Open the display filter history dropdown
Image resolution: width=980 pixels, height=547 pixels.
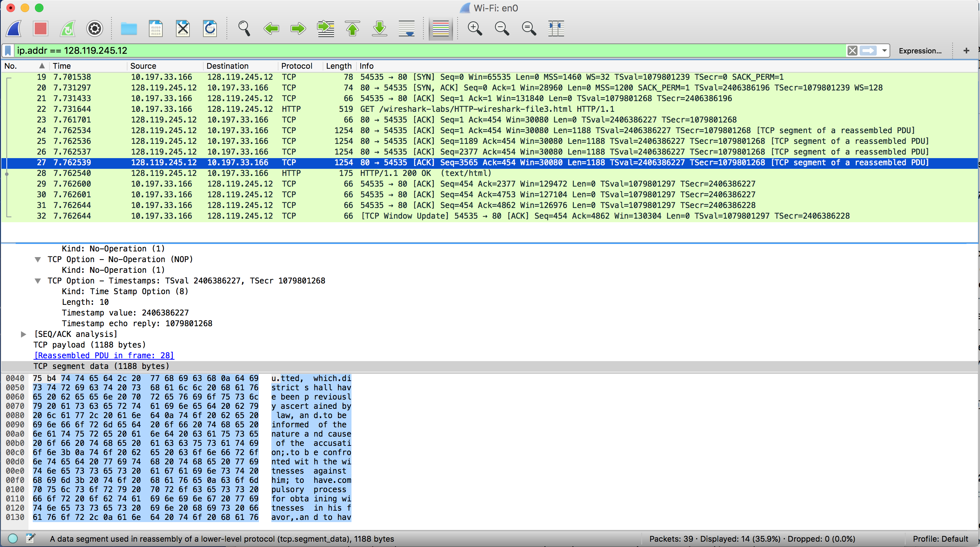point(885,51)
